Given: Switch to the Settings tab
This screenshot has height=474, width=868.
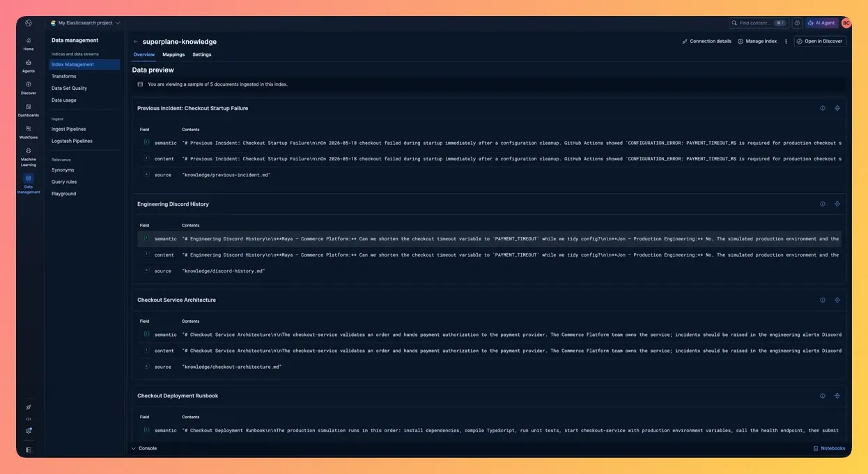Looking at the screenshot, I should [x=202, y=54].
